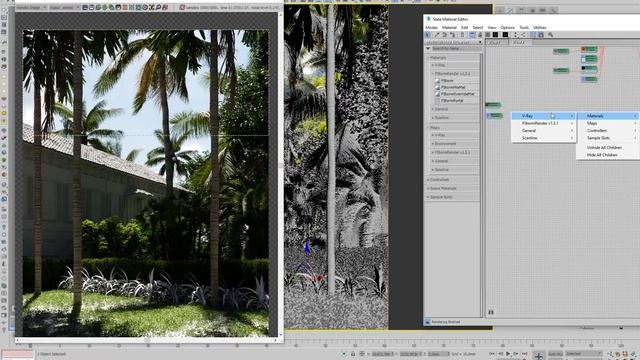Choose V-Ray in the context menu
The image size is (640, 360).
(x=543, y=116)
